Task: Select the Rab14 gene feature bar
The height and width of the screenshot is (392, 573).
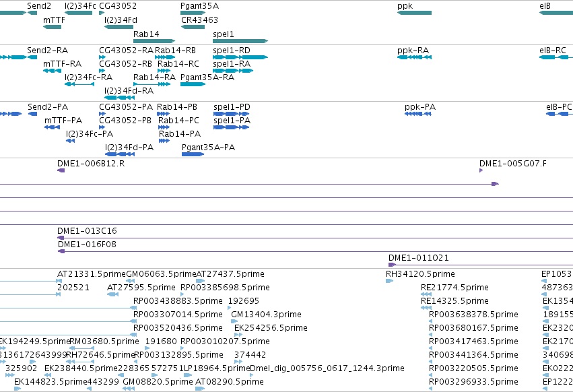Action: tap(154, 41)
